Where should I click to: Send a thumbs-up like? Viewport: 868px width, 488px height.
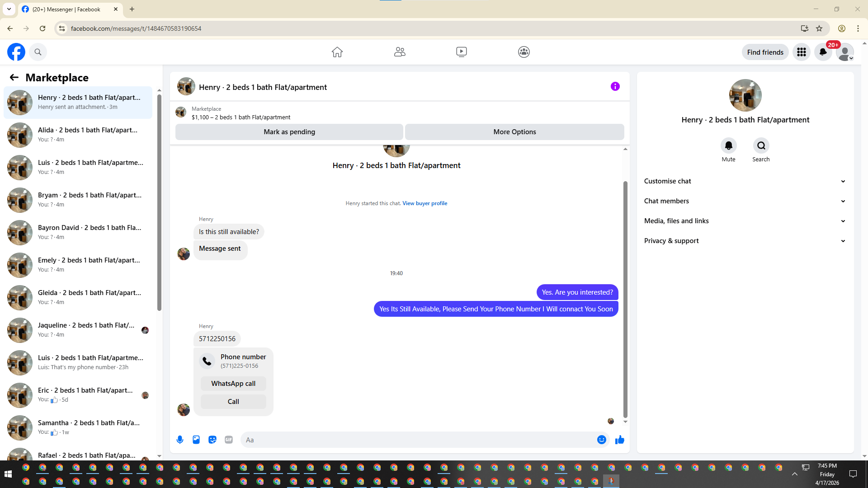(619, 440)
